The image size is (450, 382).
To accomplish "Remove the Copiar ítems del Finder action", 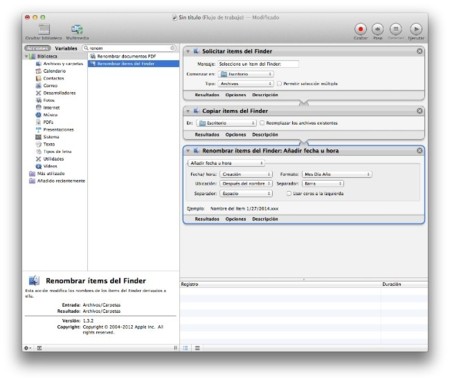I will [419, 111].
